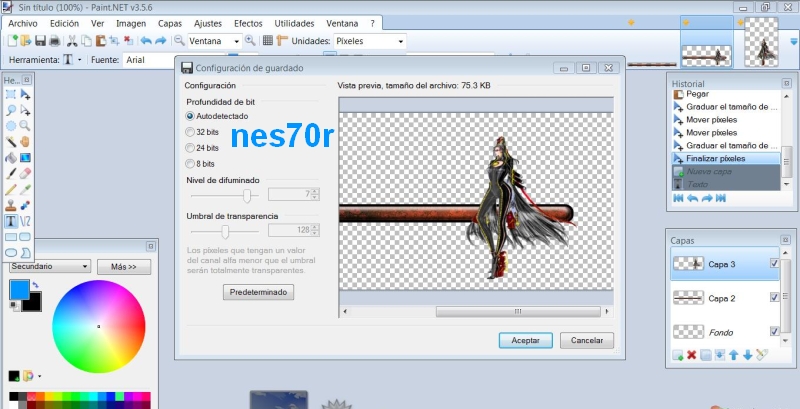800x409 pixels.
Task: Click the Umbral de transparencia slider handle
Action: [x=225, y=232]
